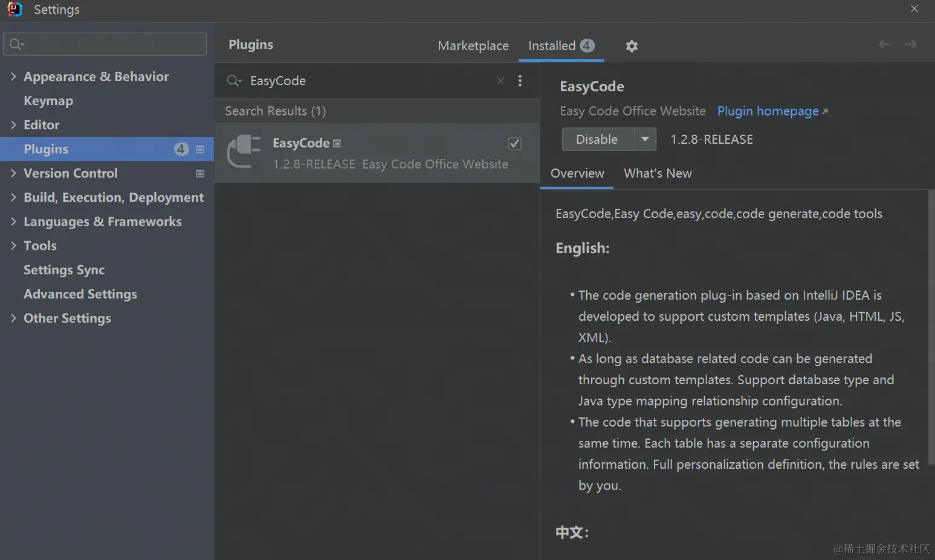Click the EasyCode title in details panel

point(592,86)
